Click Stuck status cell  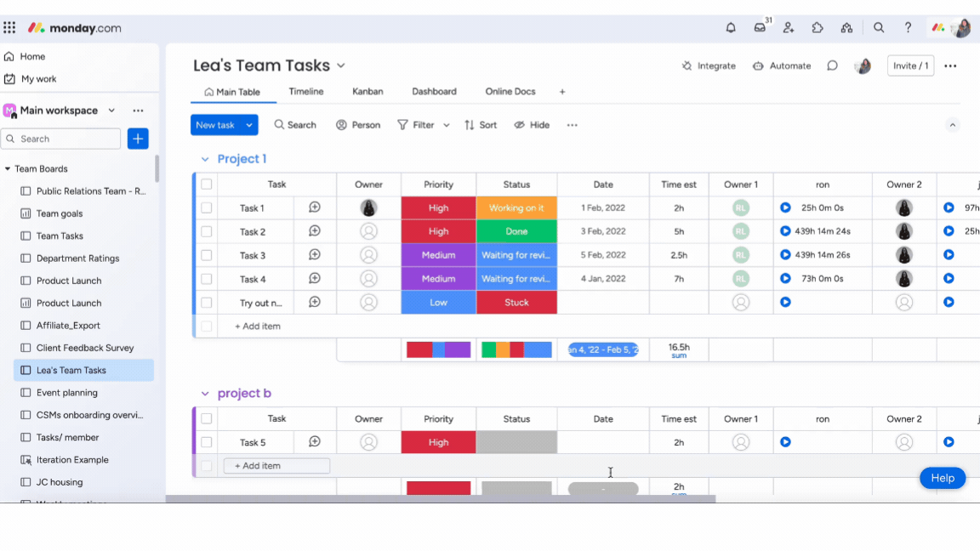[516, 303]
